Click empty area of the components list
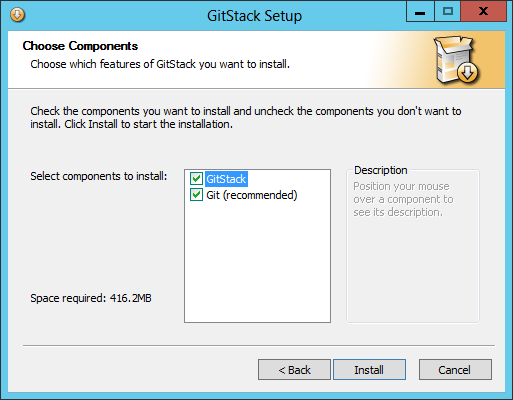The height and width of the screenshot is (400, 513). click(257, 262)
